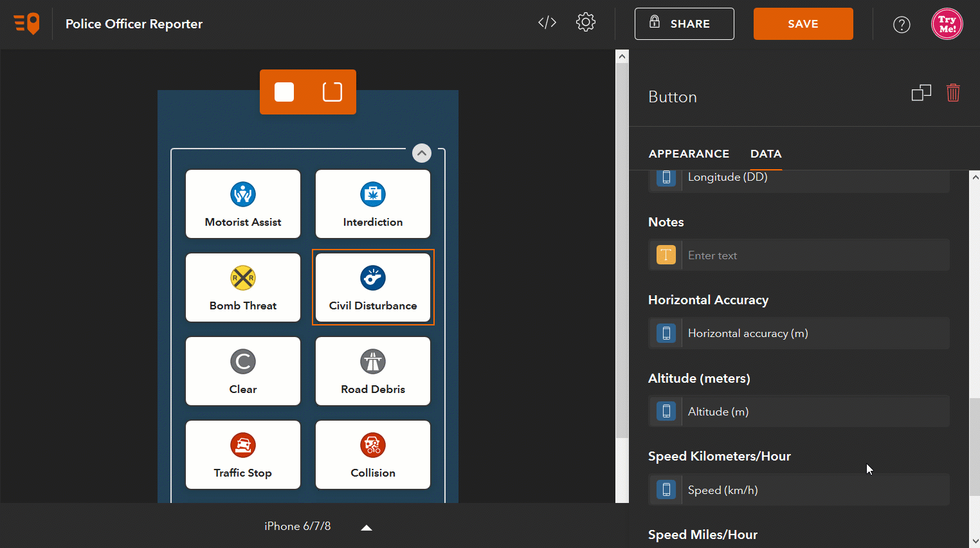Open help via the question mark icon
The height and width of the screenshot is (548, 980).
click(x=902, y=24)
